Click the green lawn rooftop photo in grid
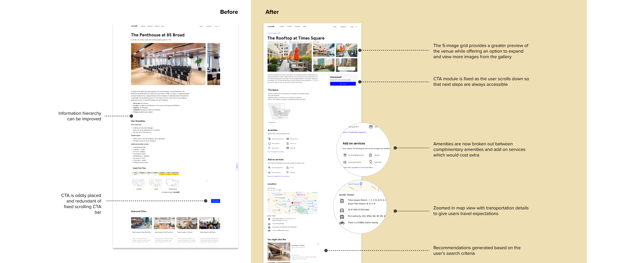This screenshot has height=263, width=644. click(324, 65)
